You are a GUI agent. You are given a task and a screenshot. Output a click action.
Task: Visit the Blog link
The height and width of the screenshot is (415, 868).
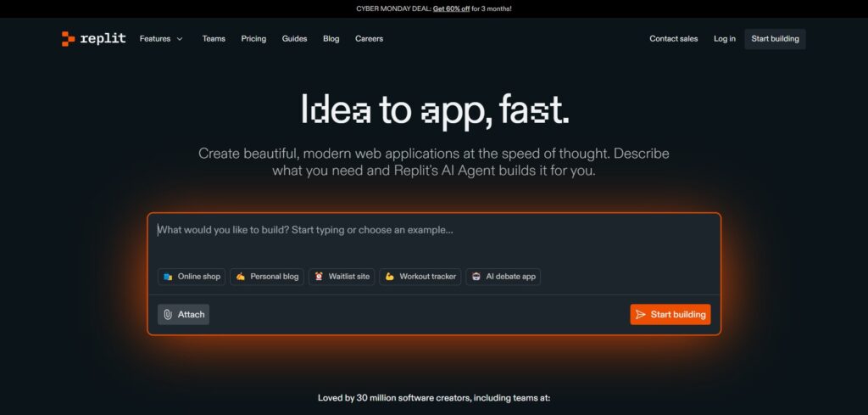click(331, 39)
